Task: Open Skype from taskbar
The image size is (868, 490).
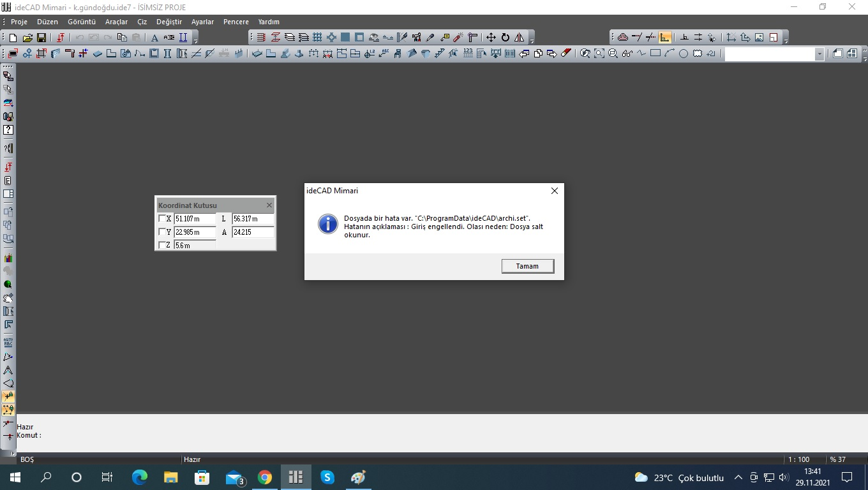Action: pyautogui.click(x=327, y=477)
